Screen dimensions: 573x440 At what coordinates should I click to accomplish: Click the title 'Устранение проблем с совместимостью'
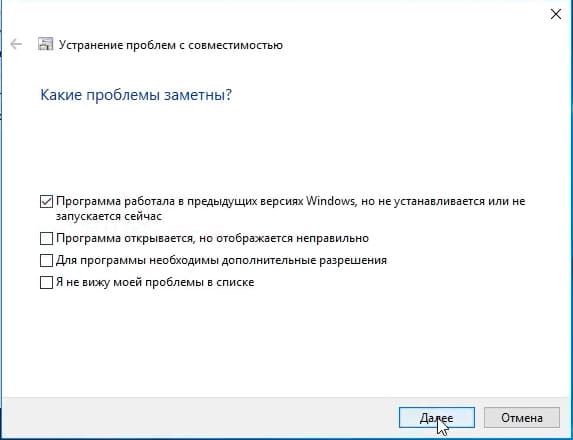[x=171, y=45]
